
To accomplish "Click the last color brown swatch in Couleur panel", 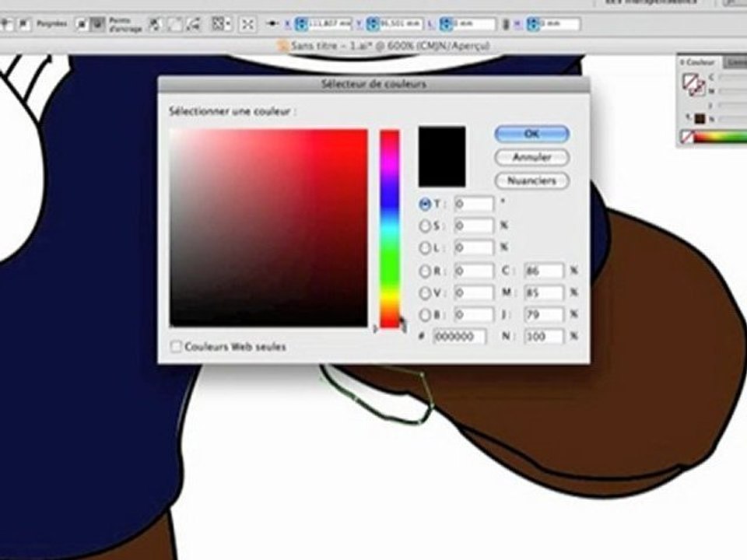I will 699,118.
